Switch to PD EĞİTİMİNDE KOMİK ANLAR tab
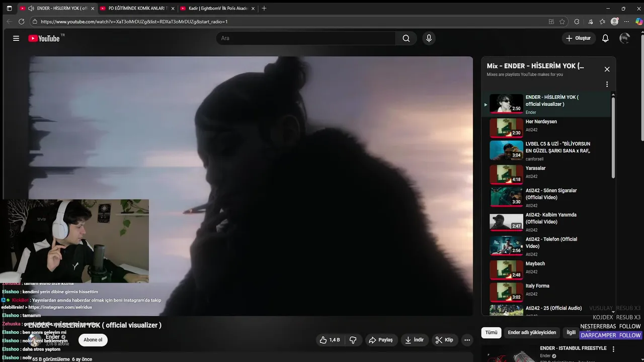644x362 pixels. coord(136,8)
